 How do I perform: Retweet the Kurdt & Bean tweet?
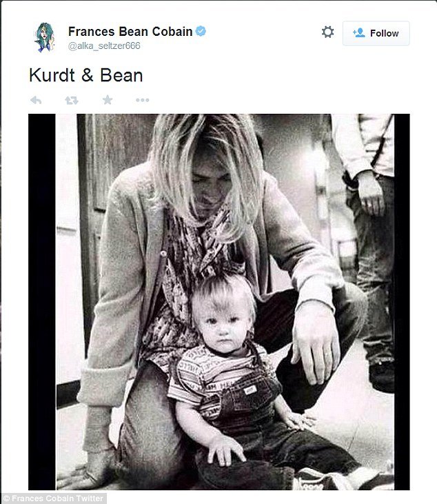(72, 100)
